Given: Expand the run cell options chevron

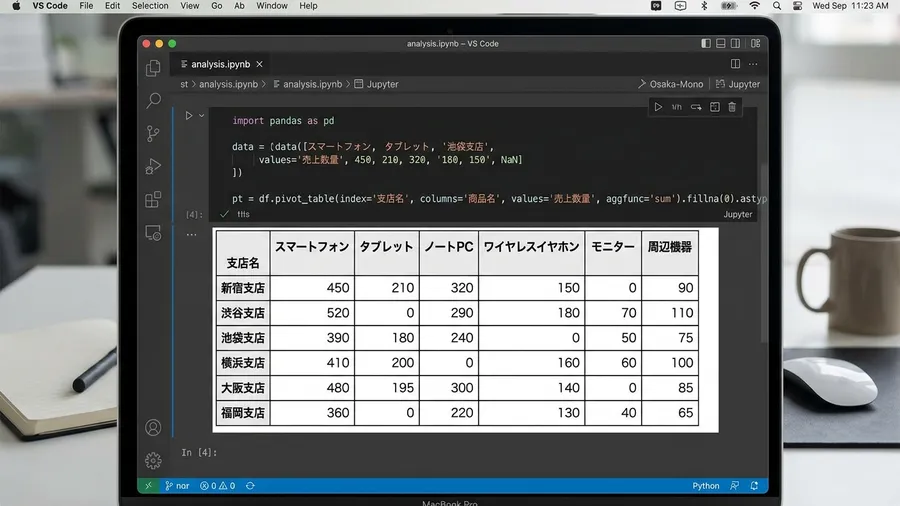Looking at the screenshot, I should pos(201,116).
